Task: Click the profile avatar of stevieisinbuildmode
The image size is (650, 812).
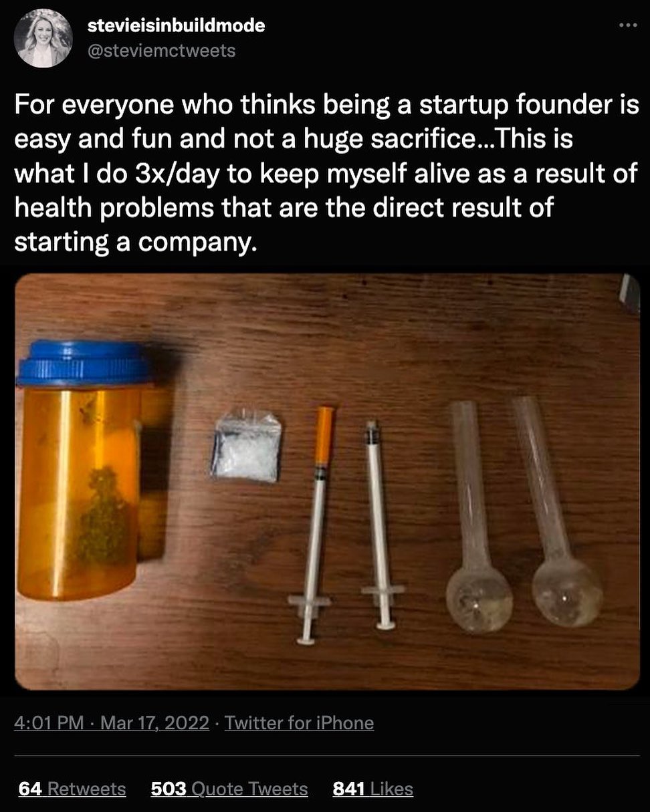Action: [x=43, y=38]
